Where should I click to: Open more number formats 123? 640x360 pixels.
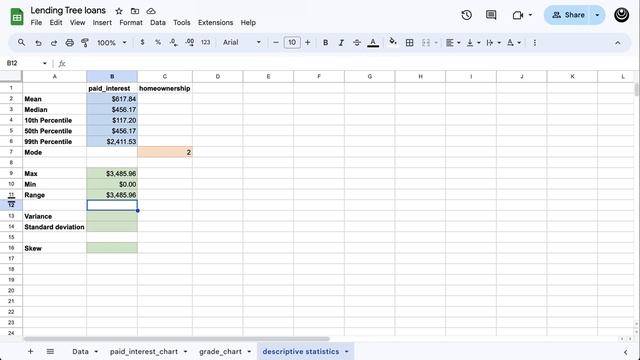(x=206, y=42)
